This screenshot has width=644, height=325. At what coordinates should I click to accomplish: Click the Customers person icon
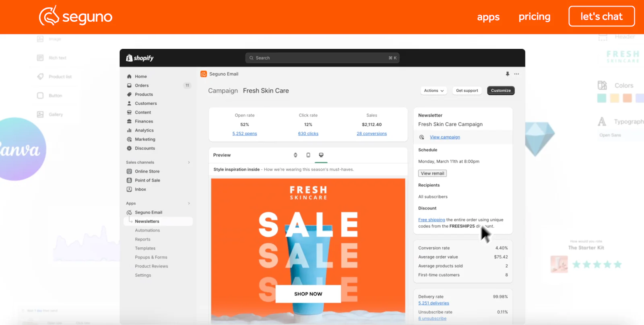pyautogui.click(x=129, y=103)
